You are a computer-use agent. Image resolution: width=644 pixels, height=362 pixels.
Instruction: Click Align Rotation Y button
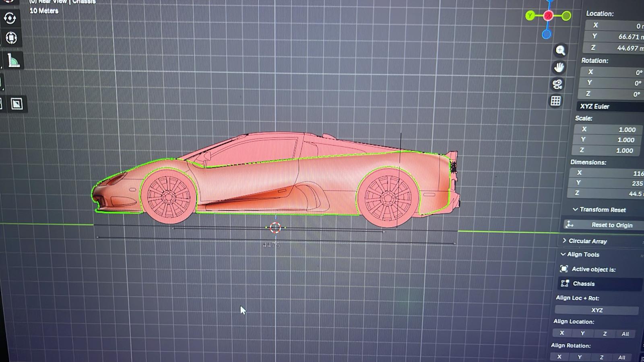click(x=580, y=357)
